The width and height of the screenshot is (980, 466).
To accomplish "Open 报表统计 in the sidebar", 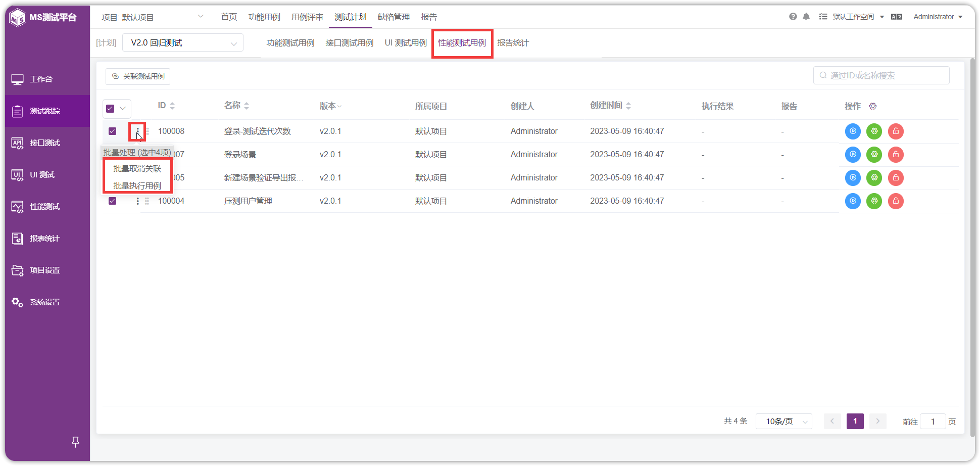I will click(47, 239).
